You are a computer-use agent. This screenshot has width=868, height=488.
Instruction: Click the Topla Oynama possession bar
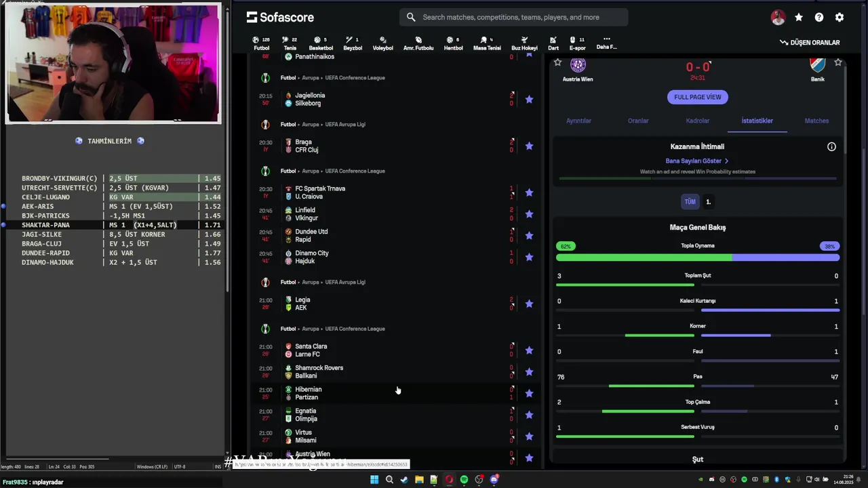point(697,258)
